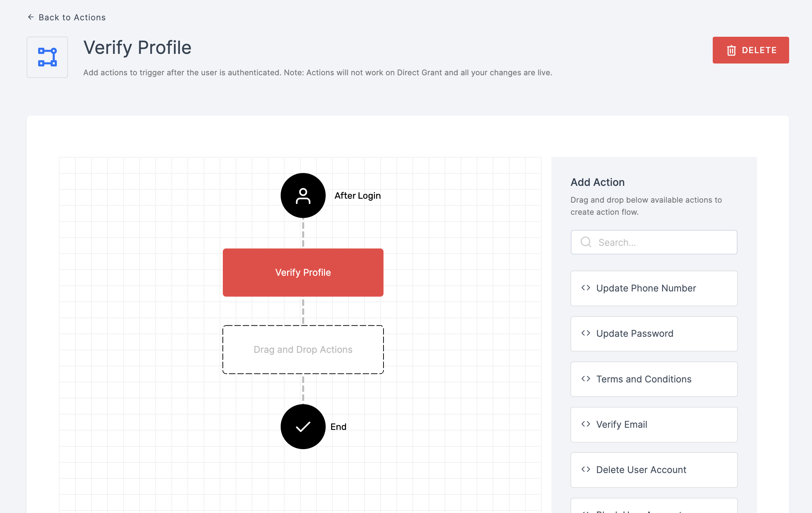
Task: Click the Verify Email action icon
Action: click(586, 424)
